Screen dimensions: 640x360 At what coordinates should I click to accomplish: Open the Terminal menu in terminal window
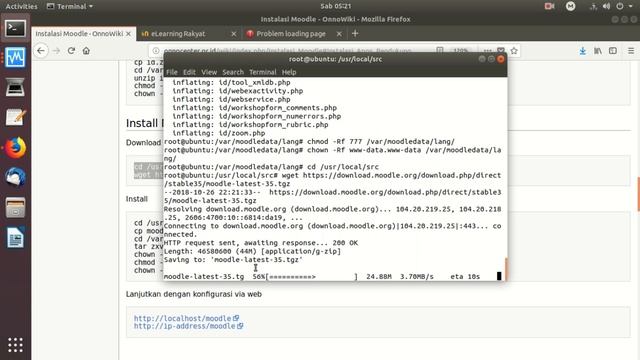point(262,72)
